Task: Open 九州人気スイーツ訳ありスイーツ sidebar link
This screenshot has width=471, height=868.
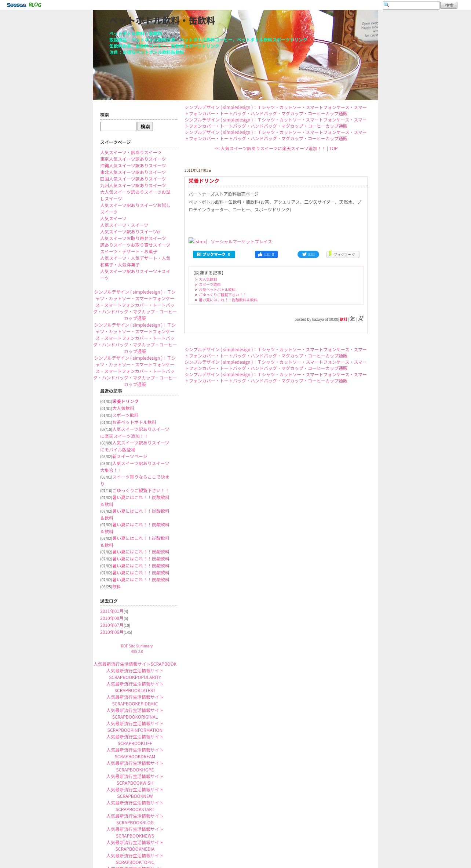Action: coord(133,186)
